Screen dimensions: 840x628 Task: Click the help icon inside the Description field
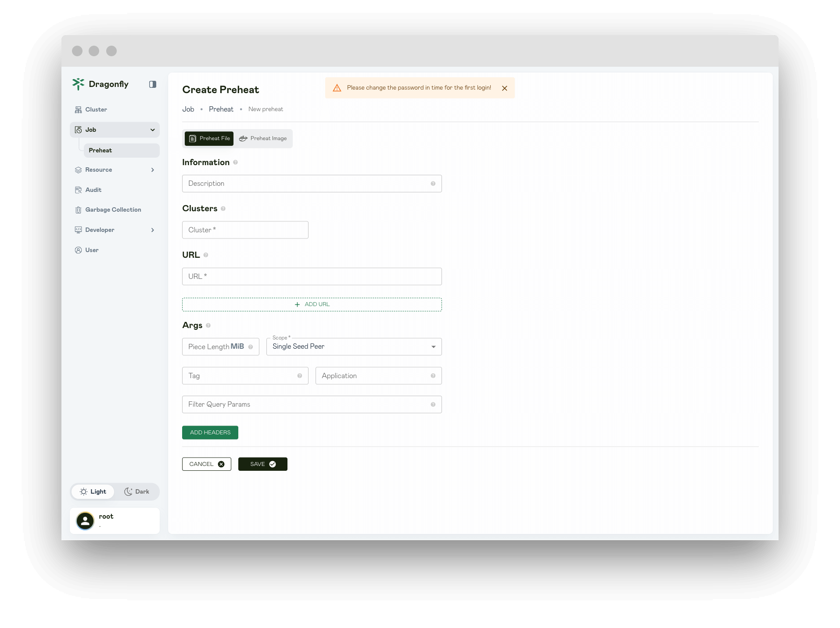433,184
